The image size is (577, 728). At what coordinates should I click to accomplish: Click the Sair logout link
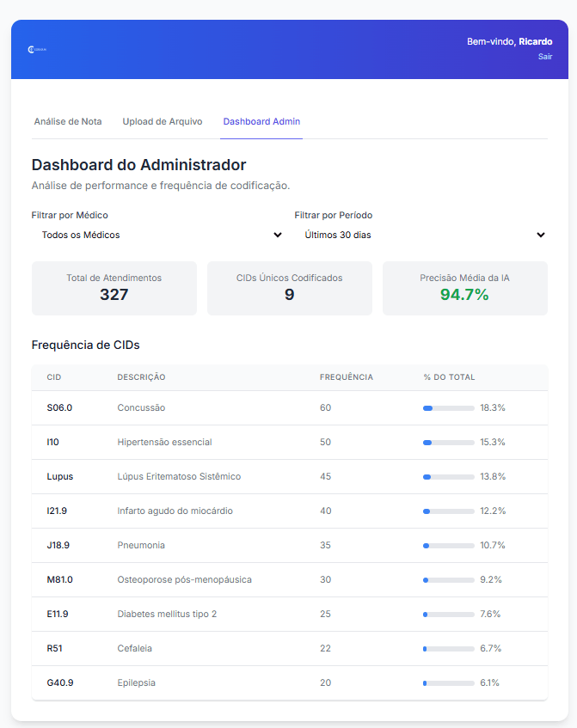pyautogui.click(x=545, y=57)
